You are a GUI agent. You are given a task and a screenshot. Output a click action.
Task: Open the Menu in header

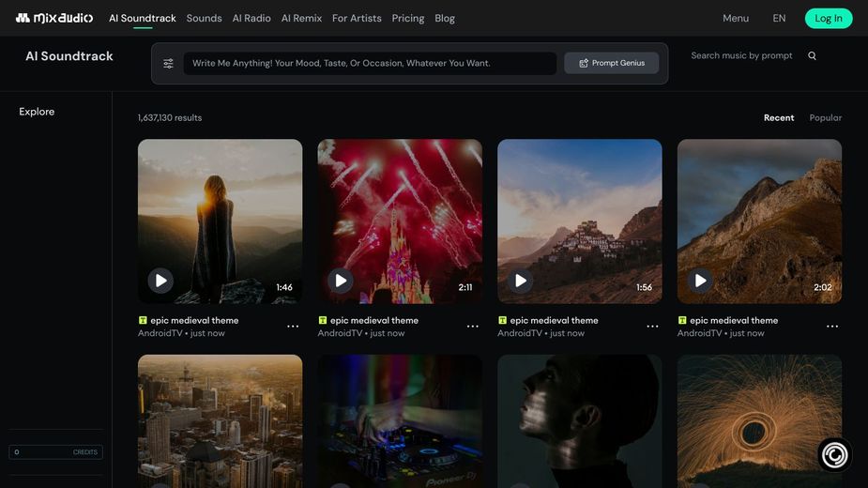click(x=736, y=18)
